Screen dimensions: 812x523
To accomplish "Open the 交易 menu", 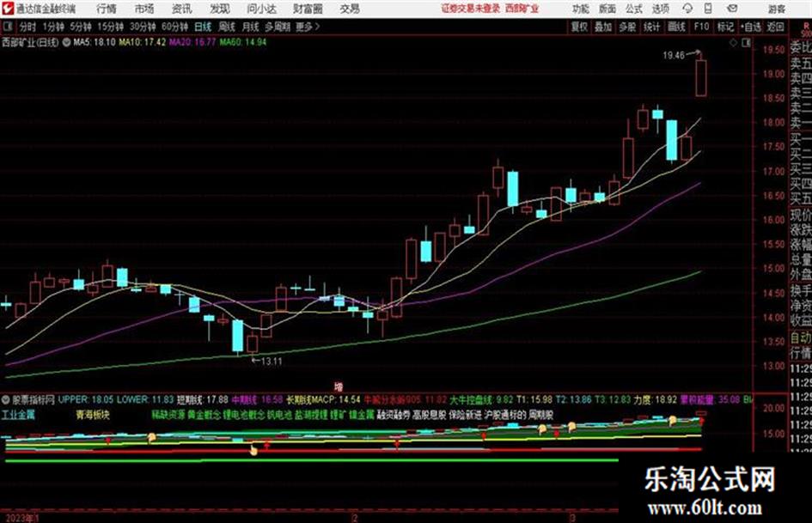I will (x=350, y=9).
